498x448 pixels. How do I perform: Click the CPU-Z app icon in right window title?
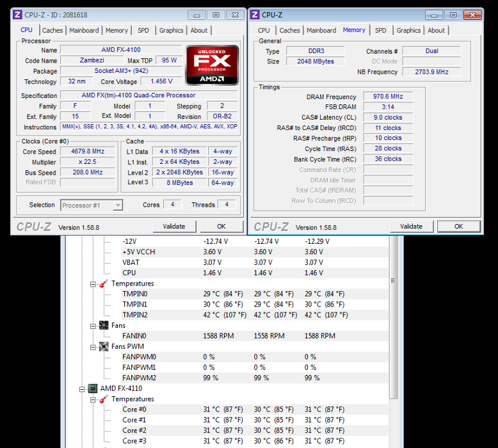255,15
